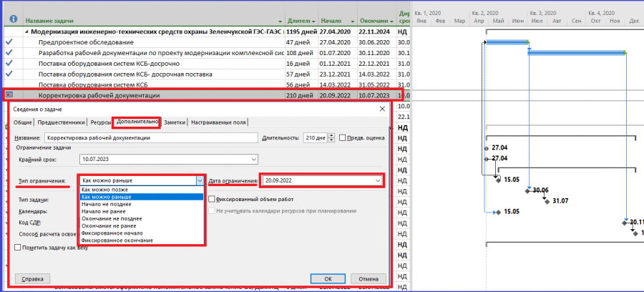Choose Окончание не ранее constraint
Viewport: 644px width, 292px height.
click(142, 226)
